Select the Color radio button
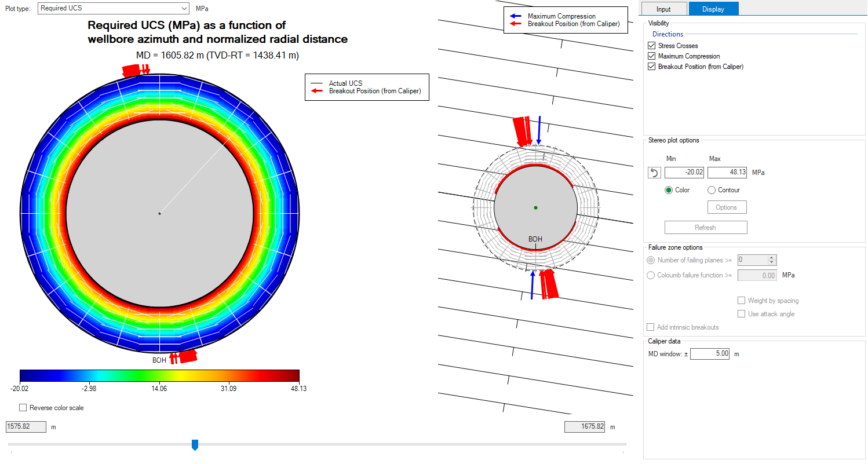The image size is (868, 464). click(669, 190)
